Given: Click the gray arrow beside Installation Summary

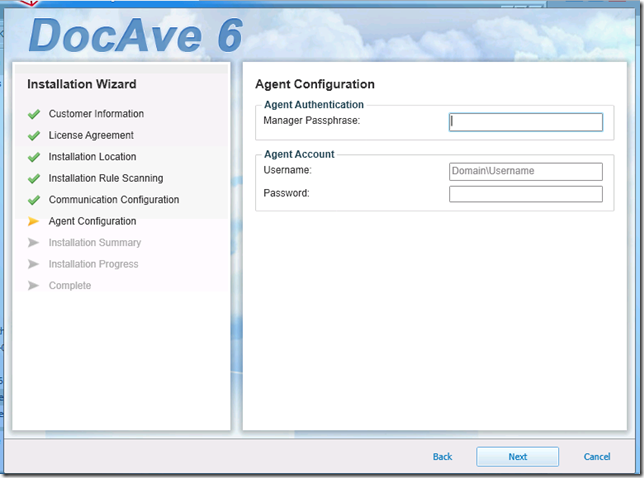Looking at the screenshot, I should tap(33, 243).
